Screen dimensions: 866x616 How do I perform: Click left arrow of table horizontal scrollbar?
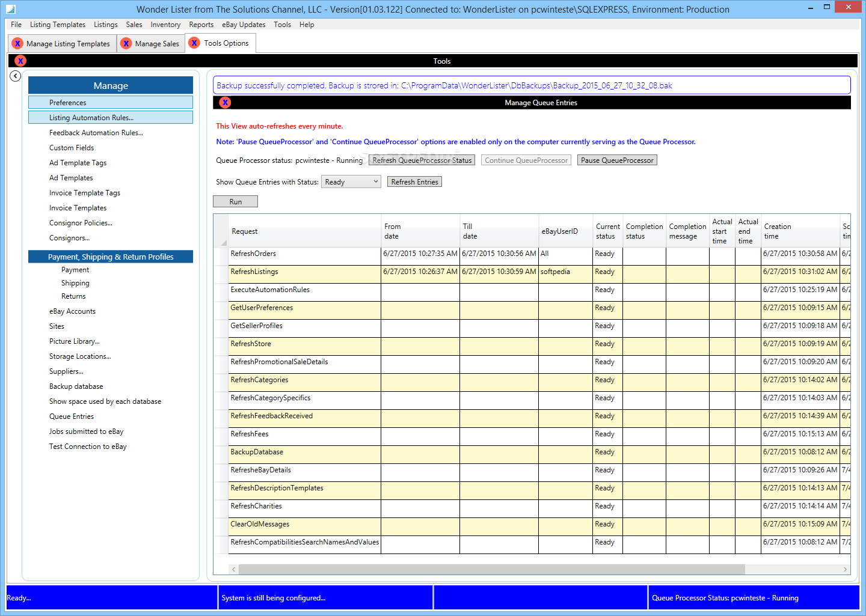[x=234, y=569]
